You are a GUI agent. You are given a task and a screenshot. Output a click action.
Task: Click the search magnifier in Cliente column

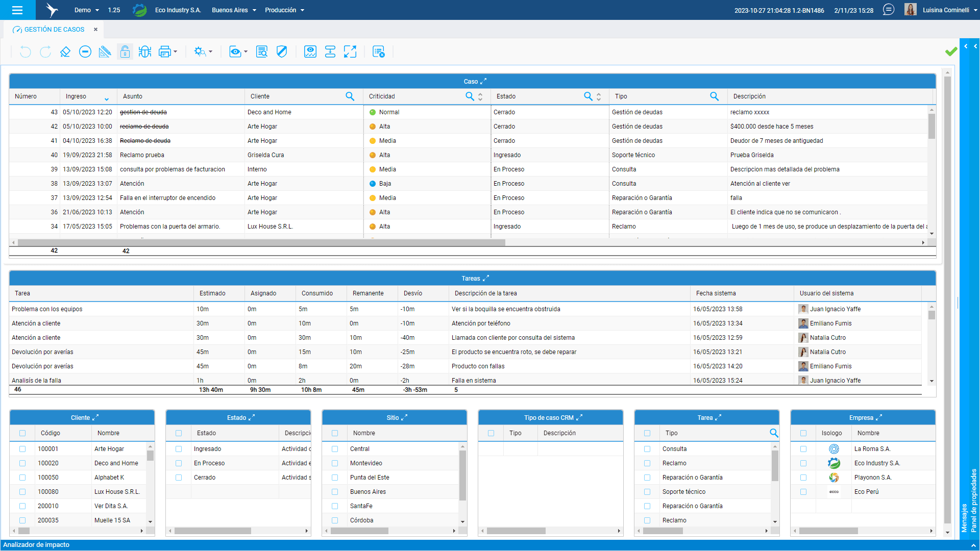pyautogui.click(x=350, y=96)
